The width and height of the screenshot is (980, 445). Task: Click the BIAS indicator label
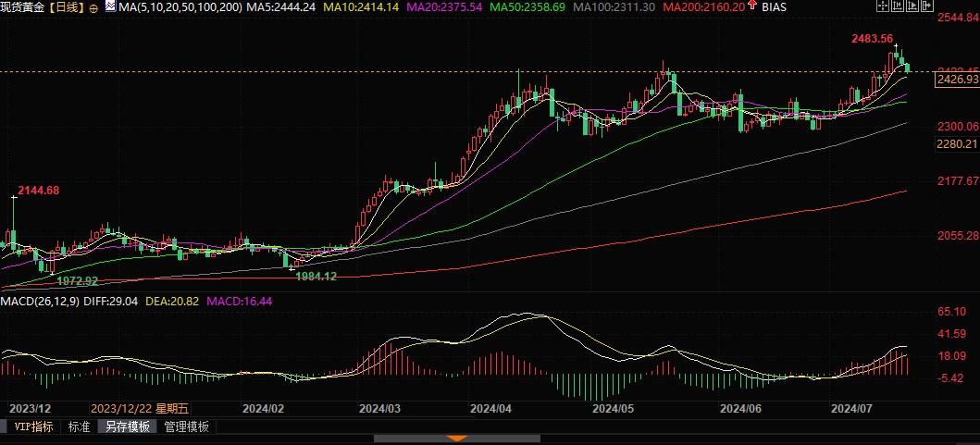(x=775, y=6)
